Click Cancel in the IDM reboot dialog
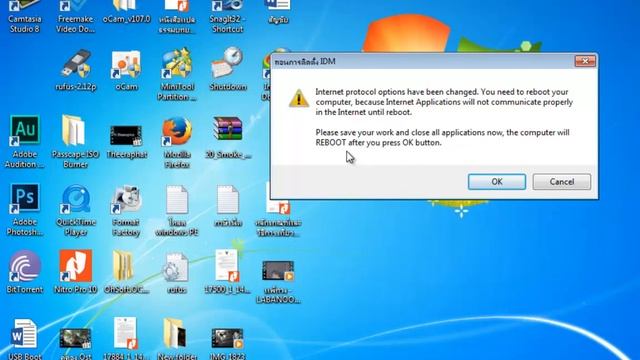The image size is (640, 360). pyautogui.click(x=562, y=182)
